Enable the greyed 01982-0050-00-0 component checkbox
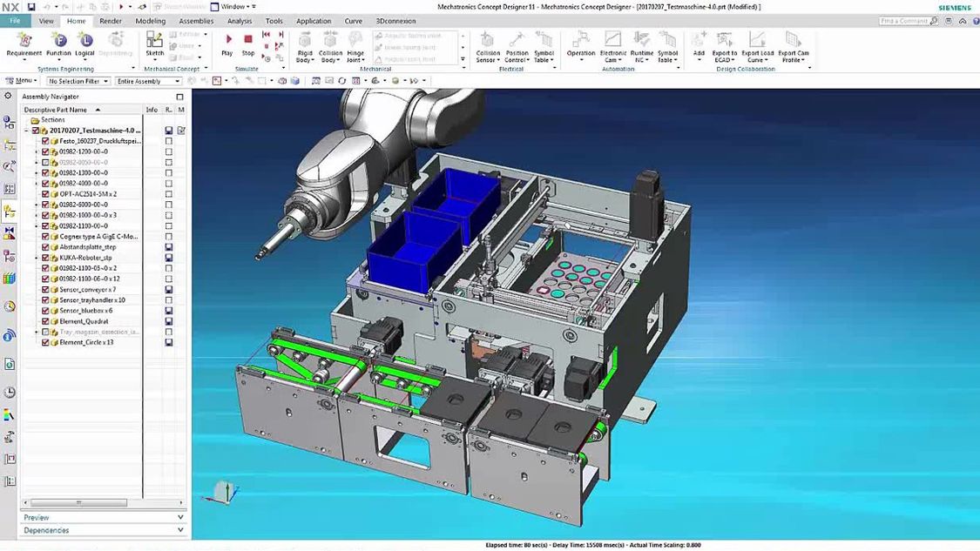 (45, 163)
